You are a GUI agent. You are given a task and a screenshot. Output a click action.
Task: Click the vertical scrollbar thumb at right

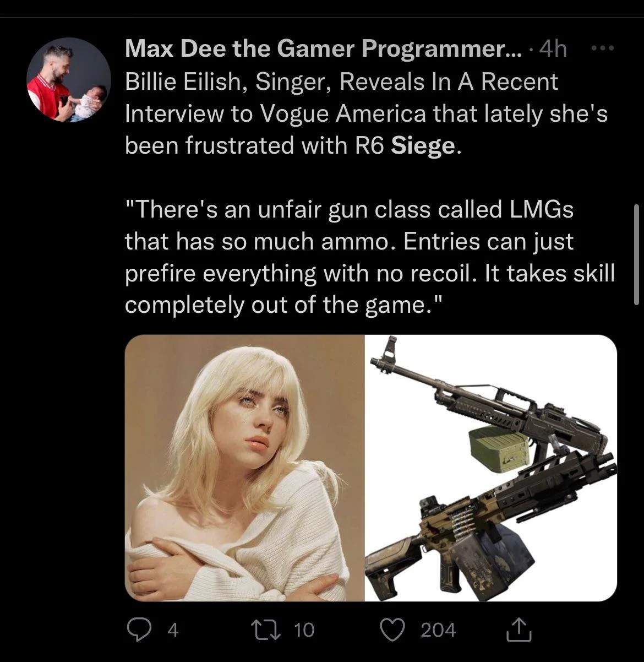(636, 254)
